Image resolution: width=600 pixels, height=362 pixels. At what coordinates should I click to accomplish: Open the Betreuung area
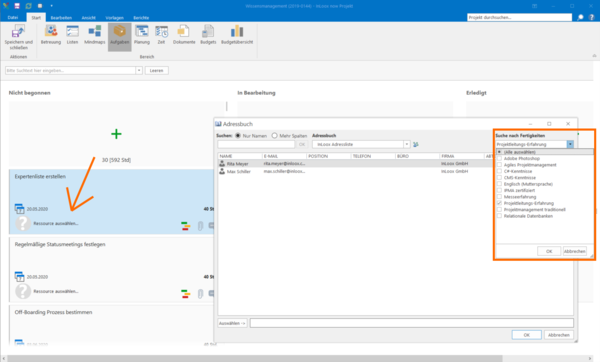pos(51,35)
